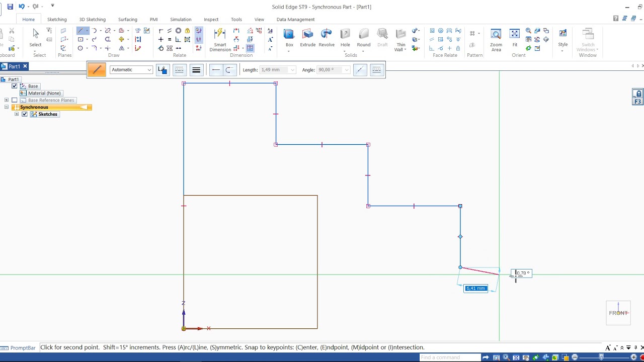Toggle the projection line option in command bar

click(x=360, y=70)
